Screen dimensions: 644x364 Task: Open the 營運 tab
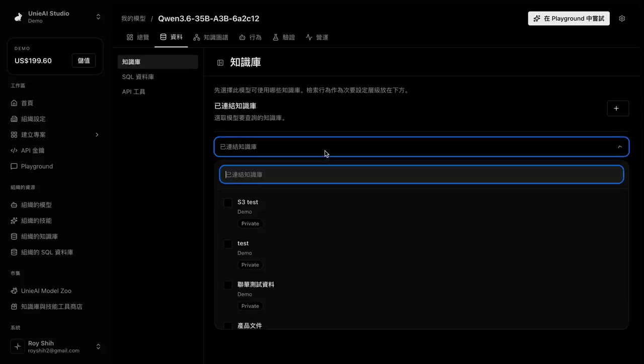point(317,37)
